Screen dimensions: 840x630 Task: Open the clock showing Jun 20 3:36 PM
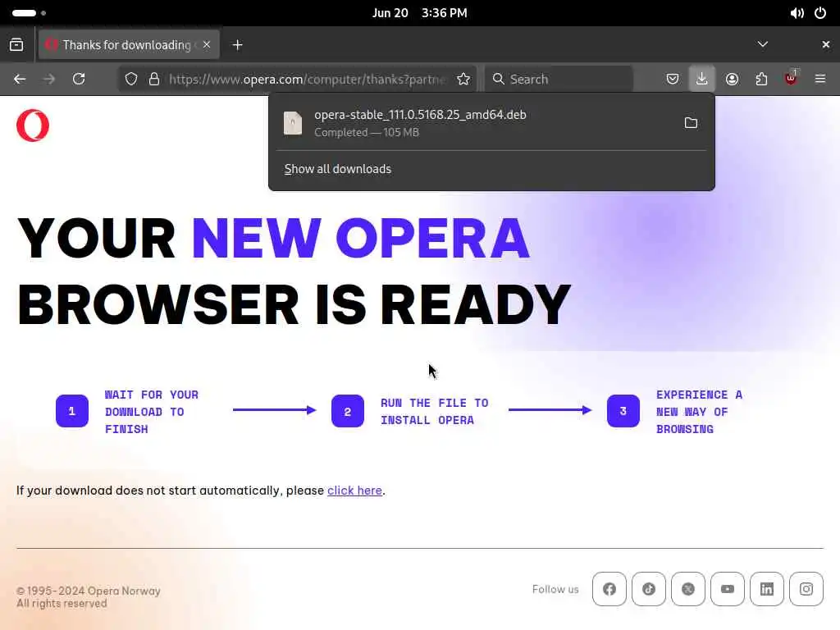[x=420, y=13]
